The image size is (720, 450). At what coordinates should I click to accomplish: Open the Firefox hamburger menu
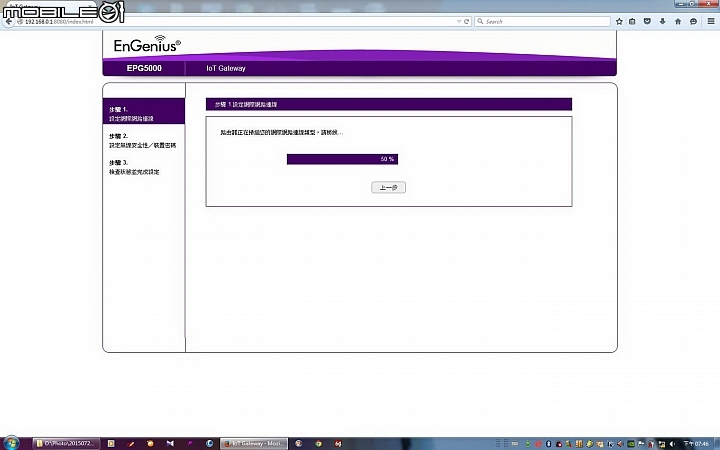(x=711, y=22)
